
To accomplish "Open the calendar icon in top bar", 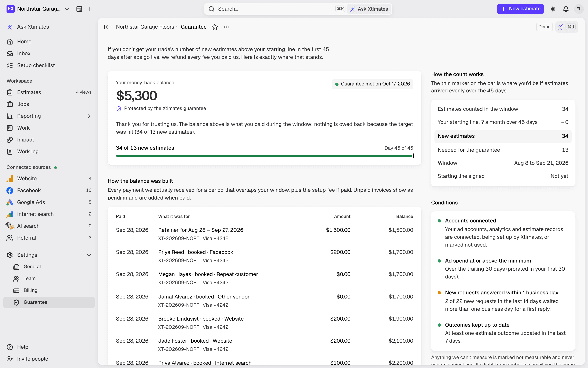I will point(79,9).
